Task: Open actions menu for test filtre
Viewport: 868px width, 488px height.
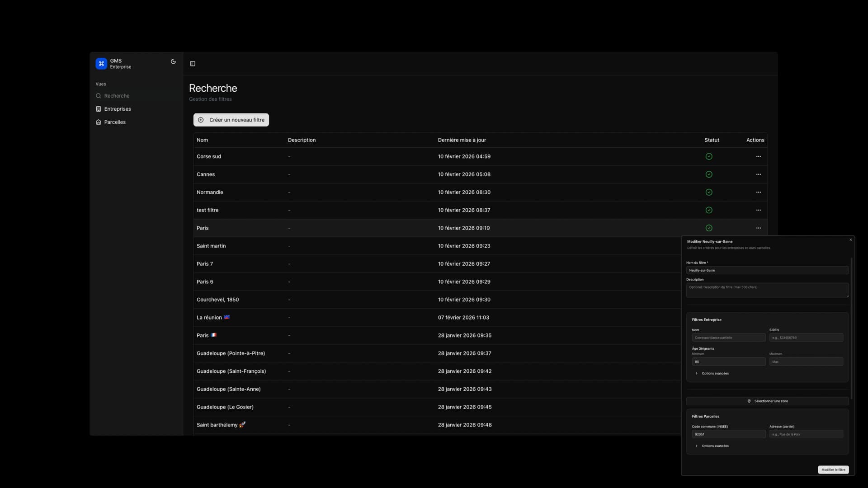Action: (x=758, y=210)
